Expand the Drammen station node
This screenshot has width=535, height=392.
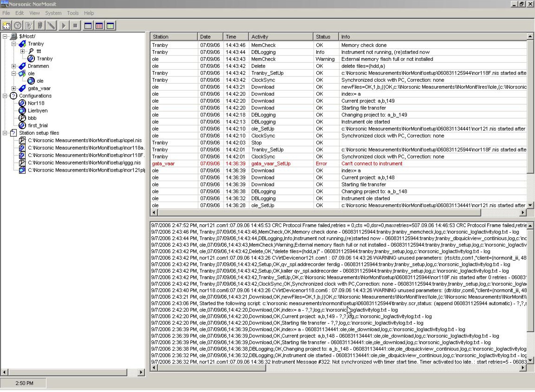(13, 66)
